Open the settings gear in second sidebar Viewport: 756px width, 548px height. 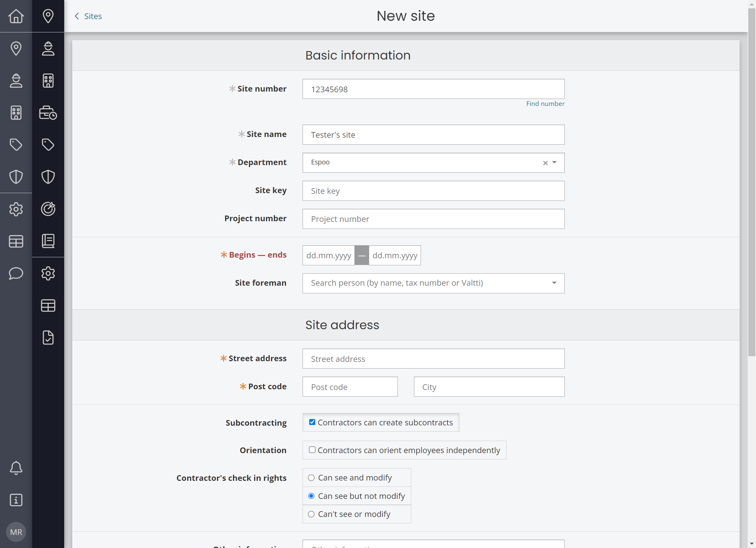tap(48, 273)
